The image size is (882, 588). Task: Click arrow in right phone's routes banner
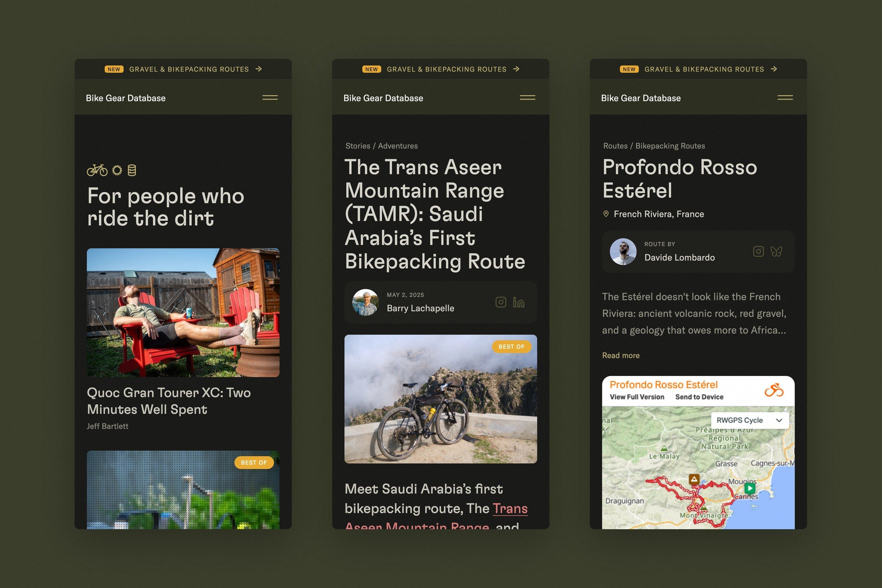[x=774, y=69]
